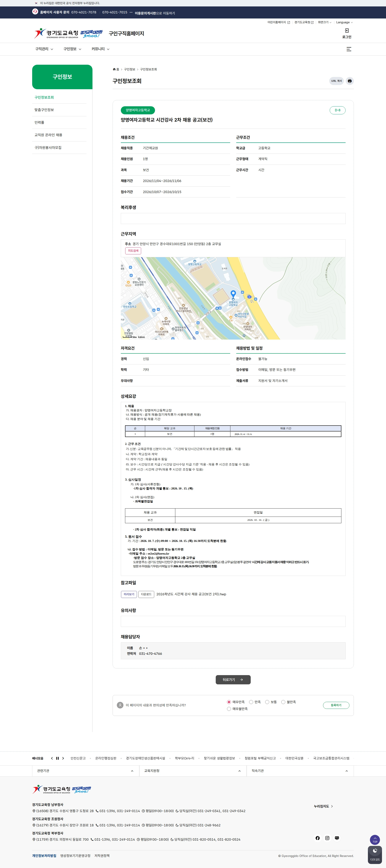386x868 pixels.
Task: Open the Language dropdown
Action: point(344,22)
